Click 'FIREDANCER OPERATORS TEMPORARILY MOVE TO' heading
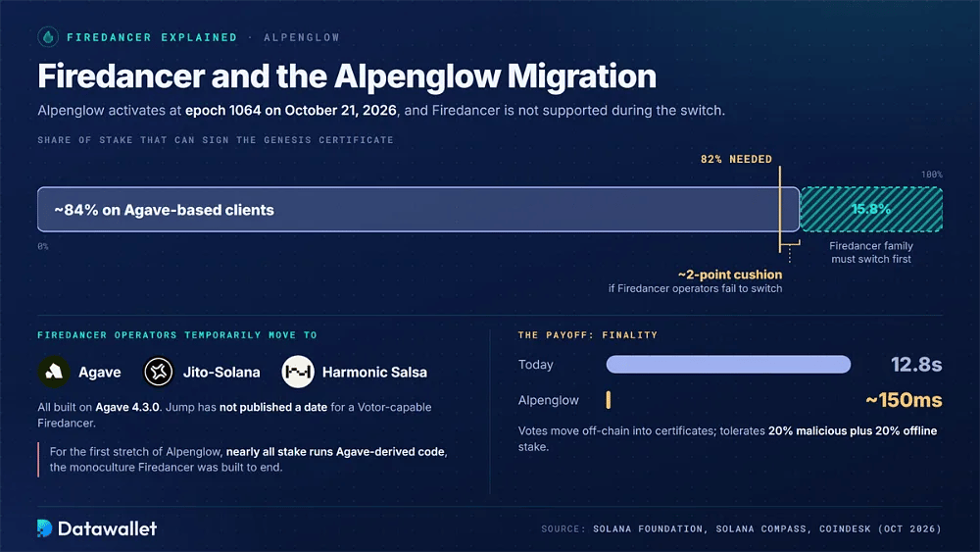This screenshot has height=552, width=980. point(176,335)
